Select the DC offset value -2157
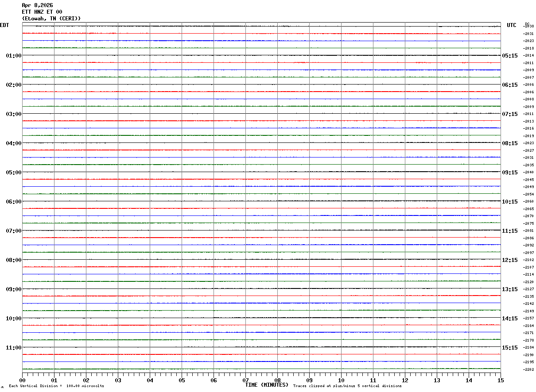Screen dimensions: 536x392 529,319
